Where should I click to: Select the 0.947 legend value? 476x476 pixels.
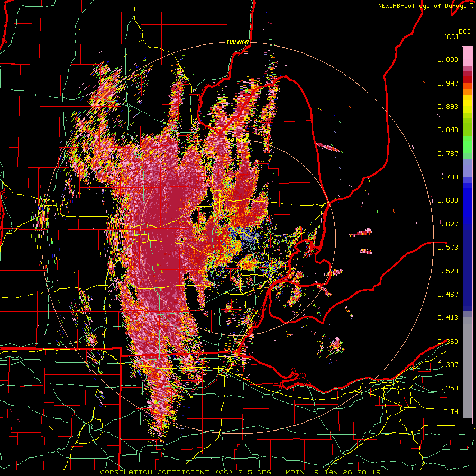[x=448, y=83]
